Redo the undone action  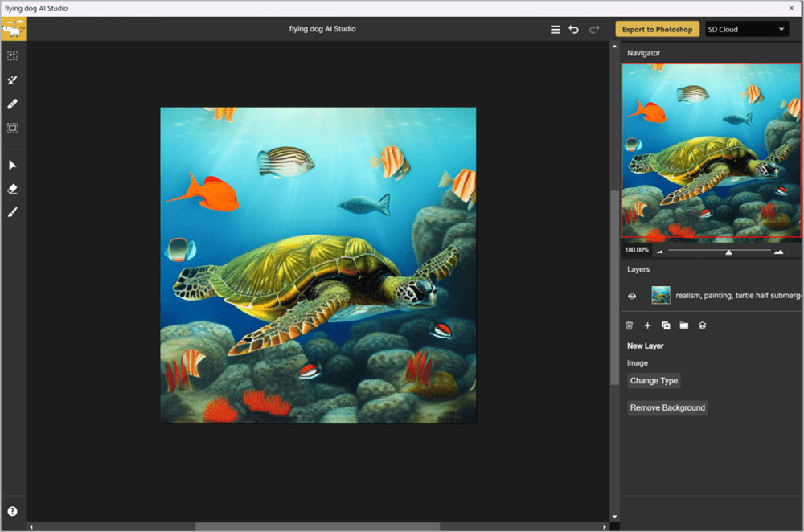594,30
